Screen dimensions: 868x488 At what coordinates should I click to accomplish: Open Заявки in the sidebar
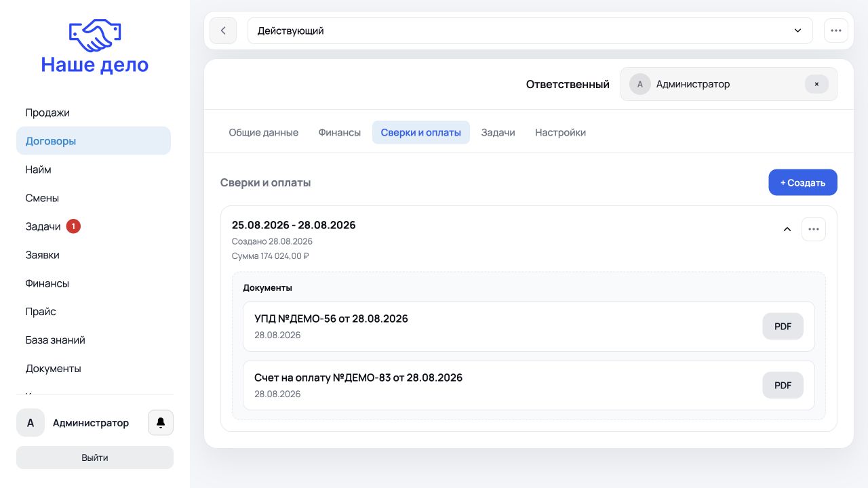click(94, 255)
